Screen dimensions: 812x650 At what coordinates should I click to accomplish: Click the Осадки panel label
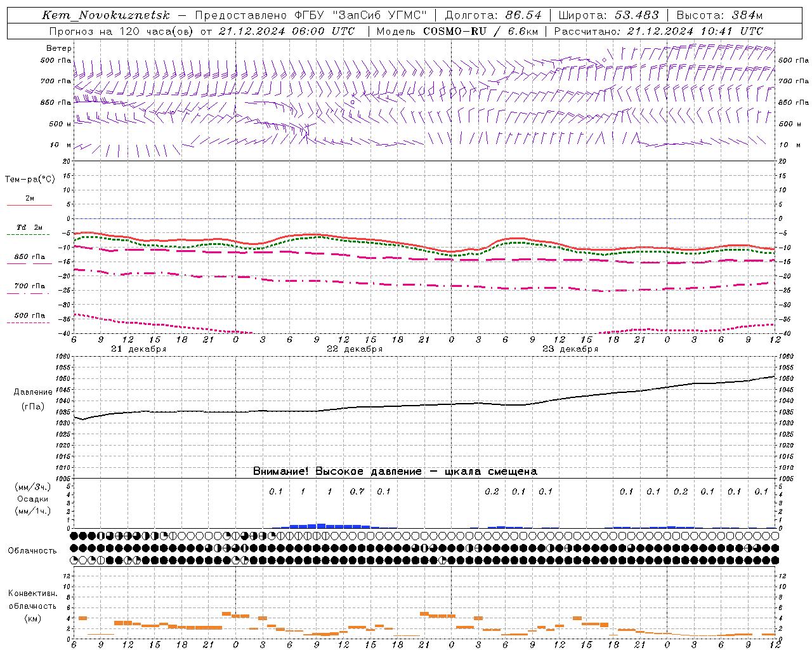pos(33,499)
